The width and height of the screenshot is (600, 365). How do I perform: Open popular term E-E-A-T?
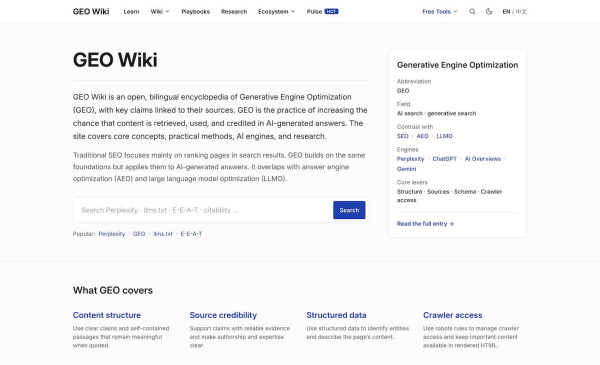191,234
